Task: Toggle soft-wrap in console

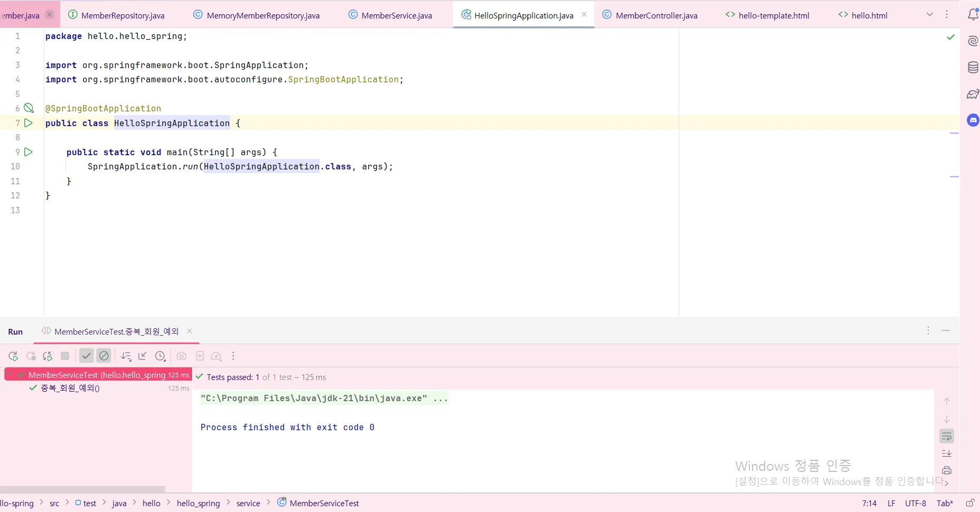Action: tap(947, 437)
